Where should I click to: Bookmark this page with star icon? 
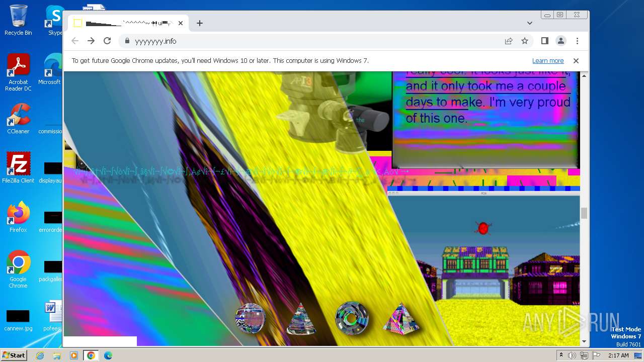coord(525,41)
